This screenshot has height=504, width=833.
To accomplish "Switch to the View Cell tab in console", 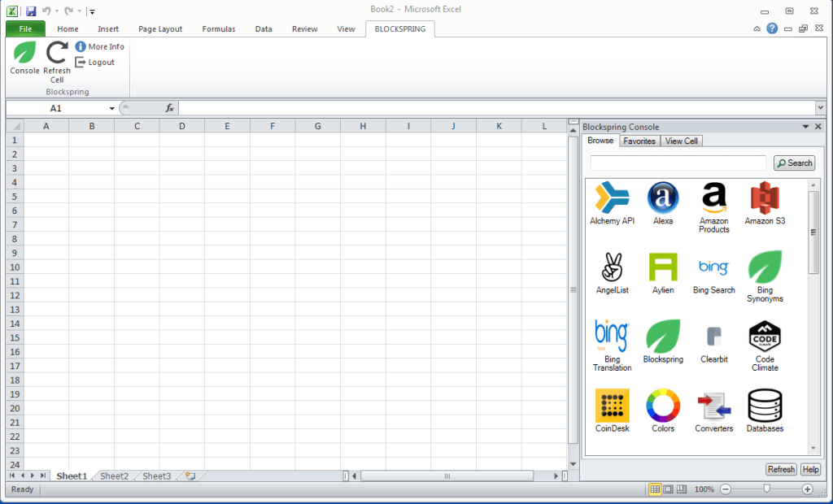I will [681, 141].
